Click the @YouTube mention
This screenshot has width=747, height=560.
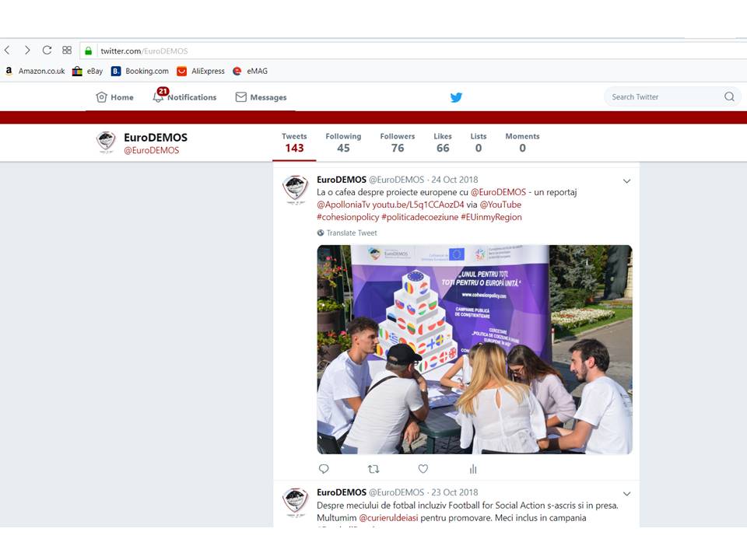click(x=500, y=205)
